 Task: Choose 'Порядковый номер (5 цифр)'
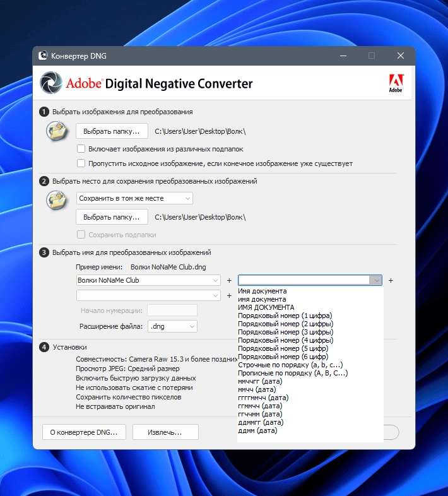(283, 348)
